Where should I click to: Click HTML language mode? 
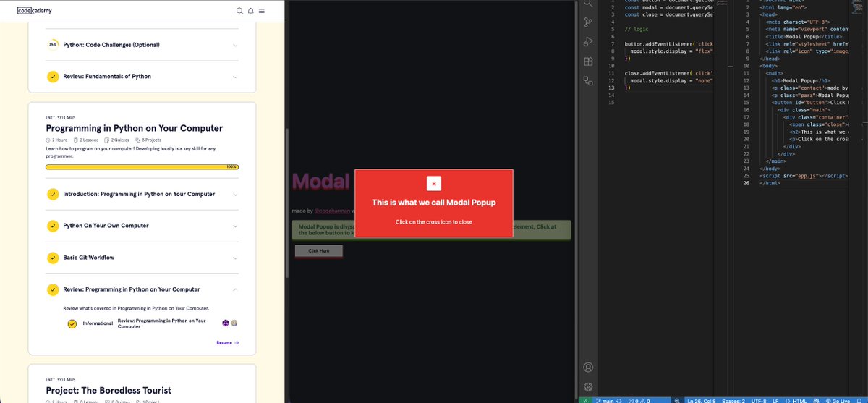800,400
